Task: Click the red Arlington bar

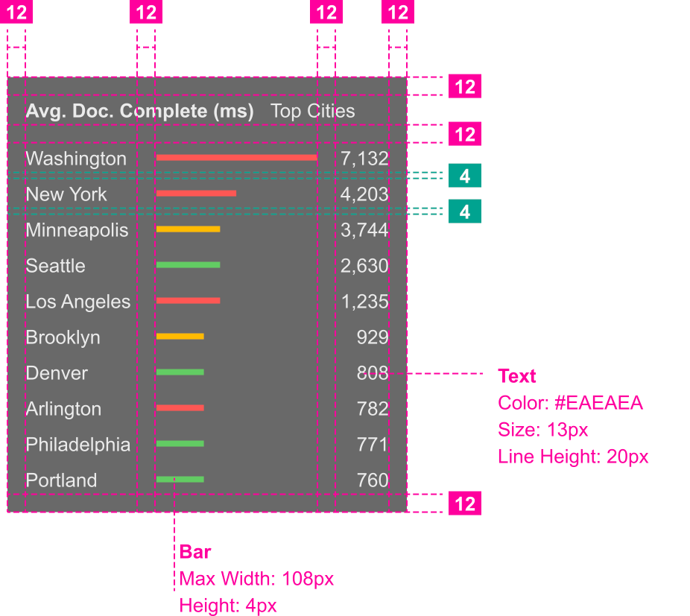Action: [x=180, y=408]
